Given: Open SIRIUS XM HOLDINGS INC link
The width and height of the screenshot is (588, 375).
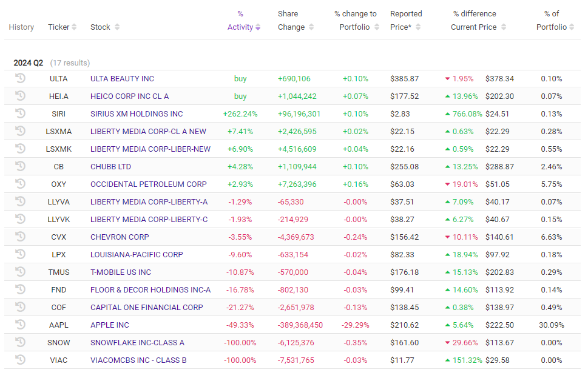Looking at the screenshot, I should point(137,113).
